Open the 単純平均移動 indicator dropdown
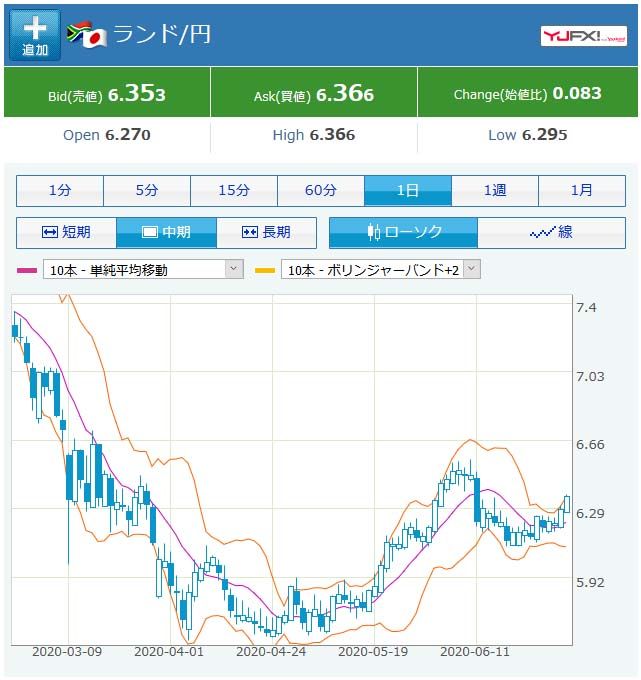641x680 pixels. pyautogui.click(x=143, y=269)
